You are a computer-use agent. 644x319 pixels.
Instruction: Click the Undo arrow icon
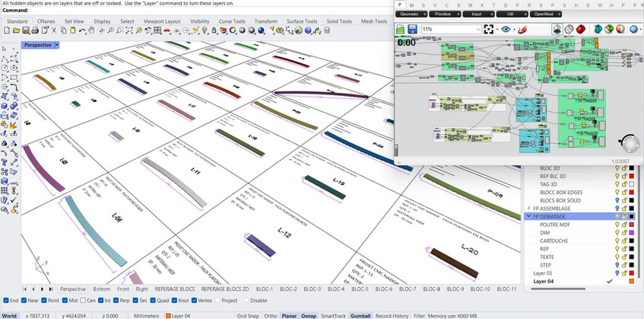[x=82, y=30]
